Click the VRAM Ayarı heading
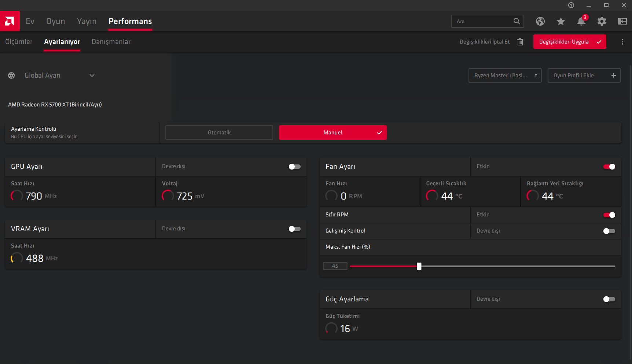The image size is (632, 364). click(x=30, y=229)
